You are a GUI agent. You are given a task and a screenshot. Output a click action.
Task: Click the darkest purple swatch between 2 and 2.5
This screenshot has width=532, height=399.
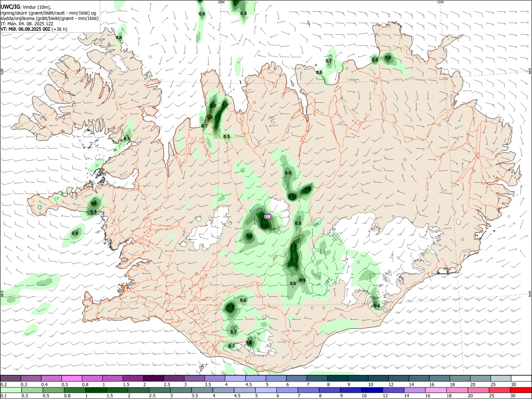point(153,378)
